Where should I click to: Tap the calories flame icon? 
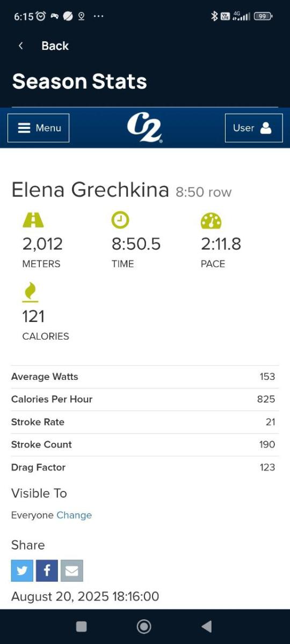(30, 292)
